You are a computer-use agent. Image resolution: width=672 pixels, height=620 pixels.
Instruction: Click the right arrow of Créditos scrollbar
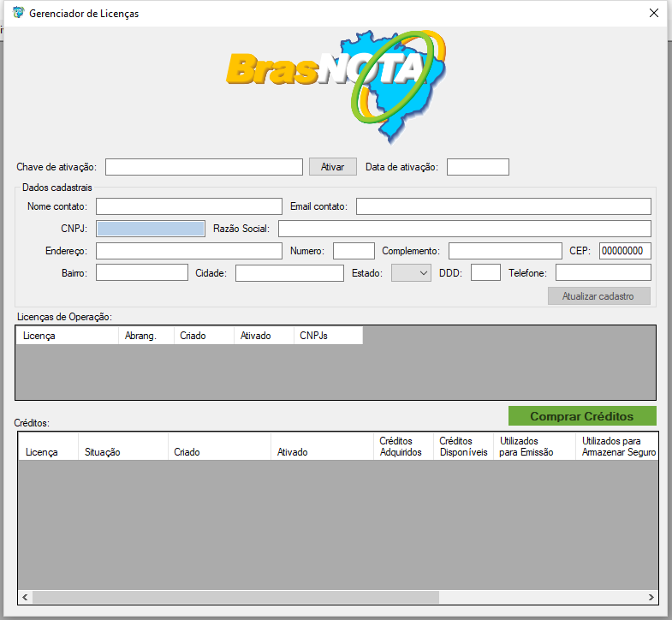pos(651,597)
